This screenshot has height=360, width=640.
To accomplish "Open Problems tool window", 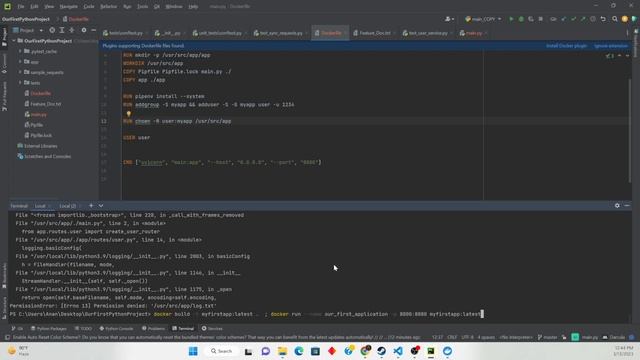I will point(153,329).
